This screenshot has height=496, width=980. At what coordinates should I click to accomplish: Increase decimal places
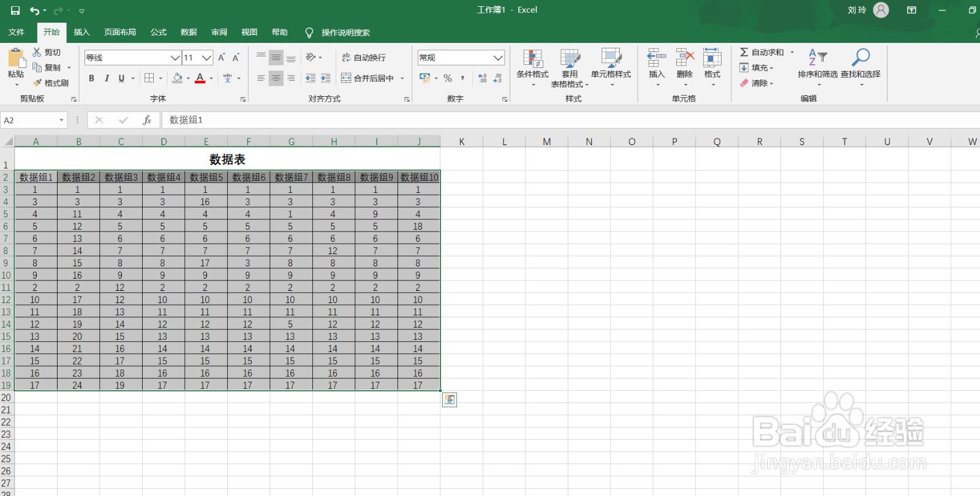(x=483, y=78)
